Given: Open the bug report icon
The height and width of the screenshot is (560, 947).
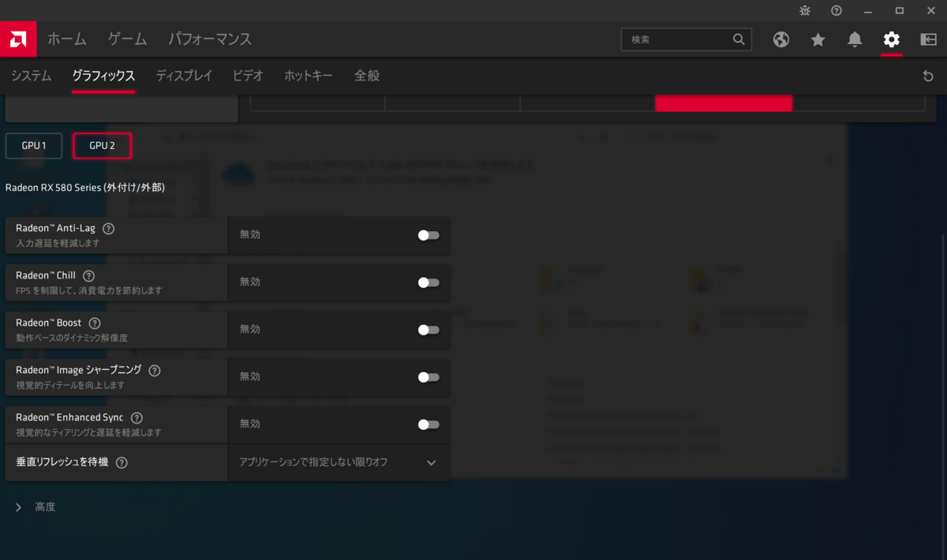Looking at the screenshot, I should (x=805, y=10).
